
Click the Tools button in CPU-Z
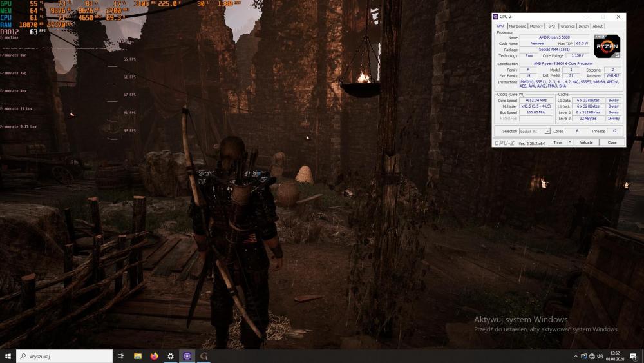point(558,142)
